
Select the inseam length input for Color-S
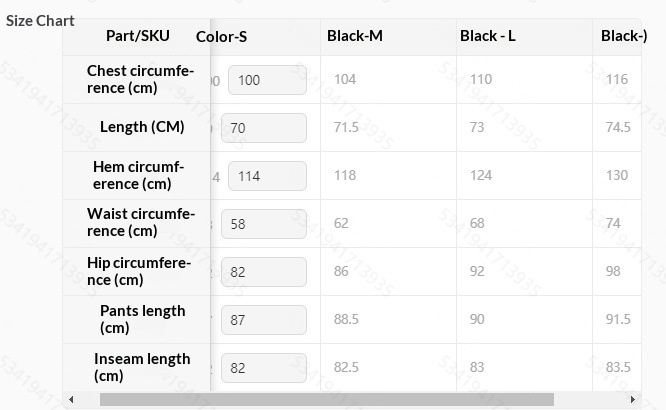click(264, 368)
